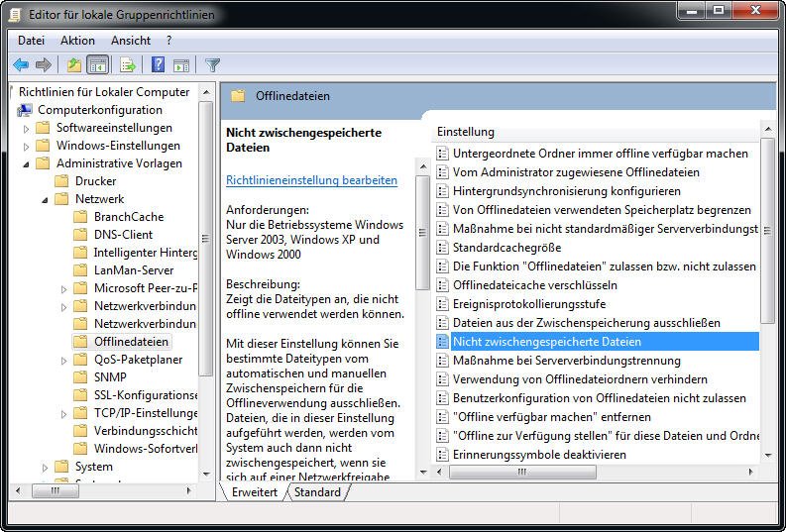Screen dimensions: 786x532
Task: Click the Export list toolbar icon
Action: pos(127,64)
